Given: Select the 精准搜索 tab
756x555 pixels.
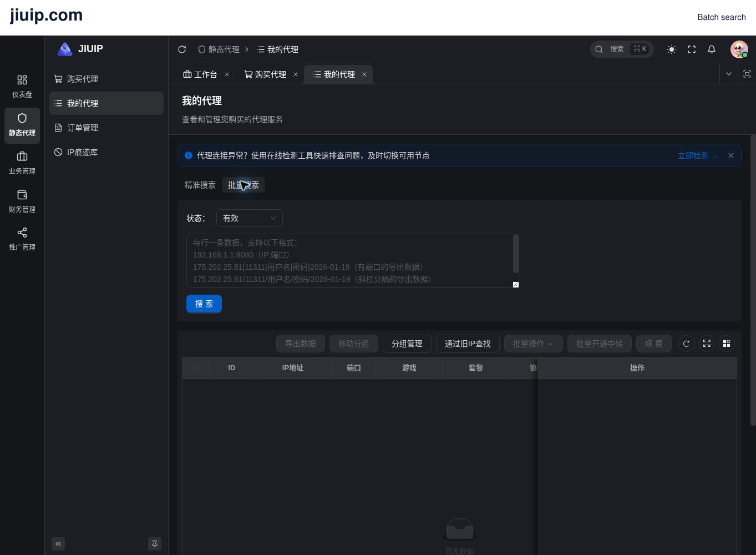Looking at the screenshot, I should (200, 185).
